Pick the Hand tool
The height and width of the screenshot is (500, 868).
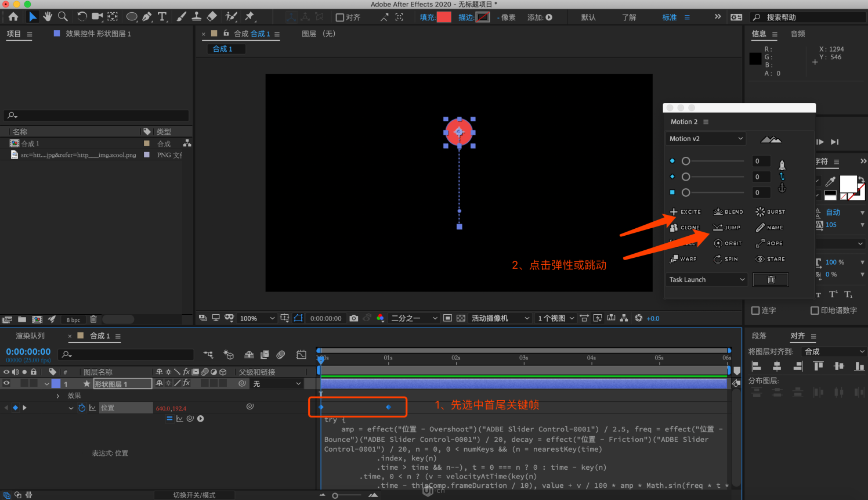48,17
